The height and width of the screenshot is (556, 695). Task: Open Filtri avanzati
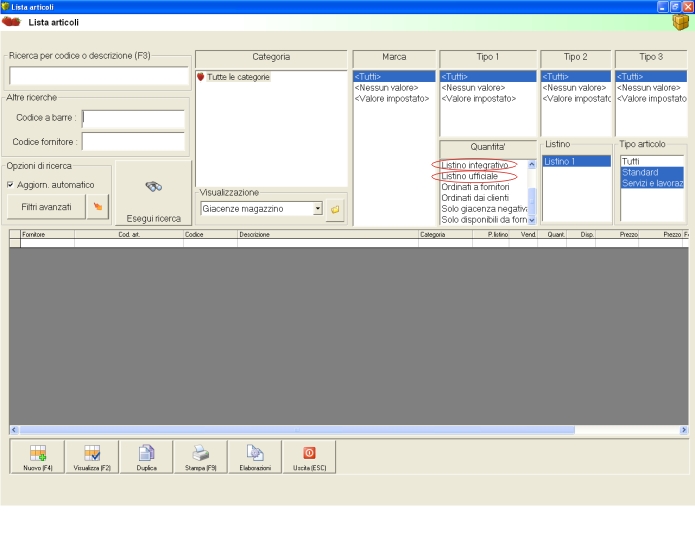click(47, 207)
